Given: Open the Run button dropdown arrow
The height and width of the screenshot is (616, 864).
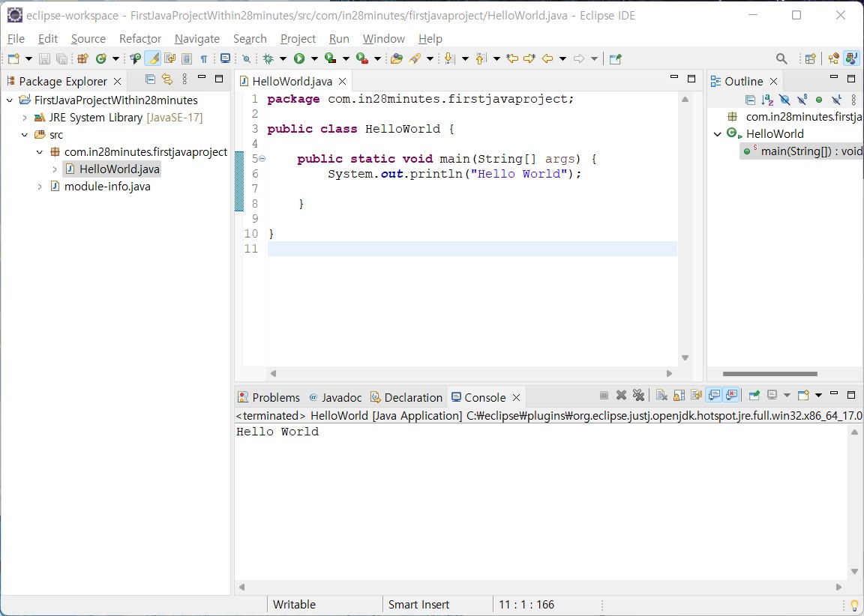Looking at the screenshot, I should (315, 58).
